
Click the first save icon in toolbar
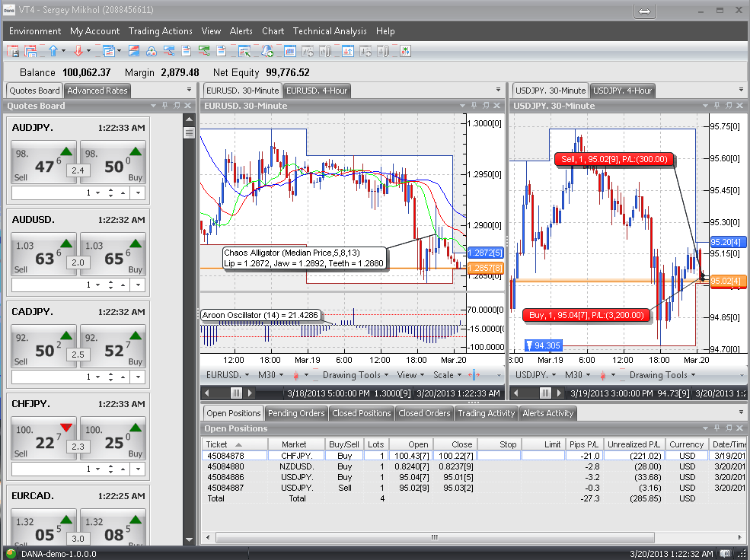[x=13, y=51]
